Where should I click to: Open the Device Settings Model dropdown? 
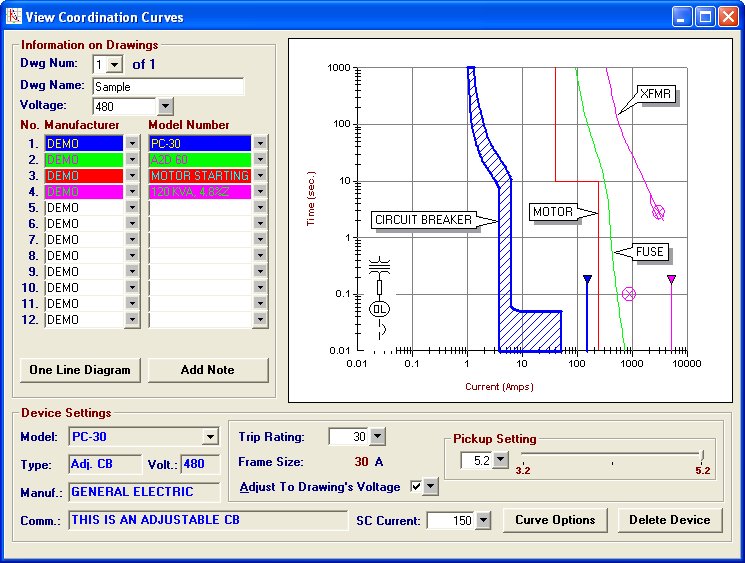click(x=210, y=437)
